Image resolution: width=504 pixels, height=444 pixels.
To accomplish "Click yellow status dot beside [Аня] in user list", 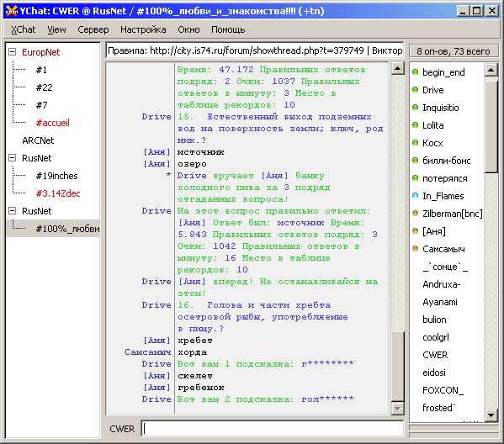I will click(416, 231).
